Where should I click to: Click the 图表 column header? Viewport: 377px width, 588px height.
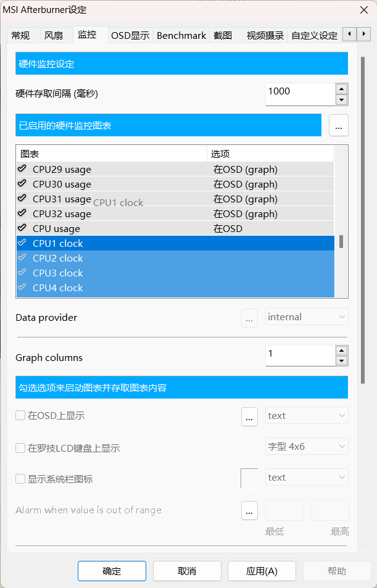112,154
